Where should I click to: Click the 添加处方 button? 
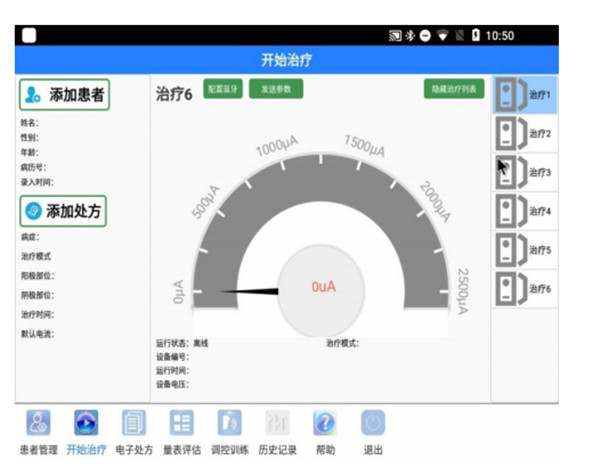tap(63, 211)
